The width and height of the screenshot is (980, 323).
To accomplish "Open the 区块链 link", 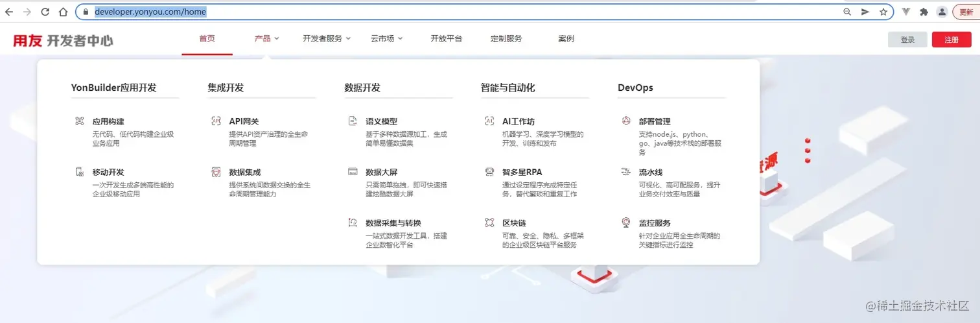I will [x=514, y=222].
